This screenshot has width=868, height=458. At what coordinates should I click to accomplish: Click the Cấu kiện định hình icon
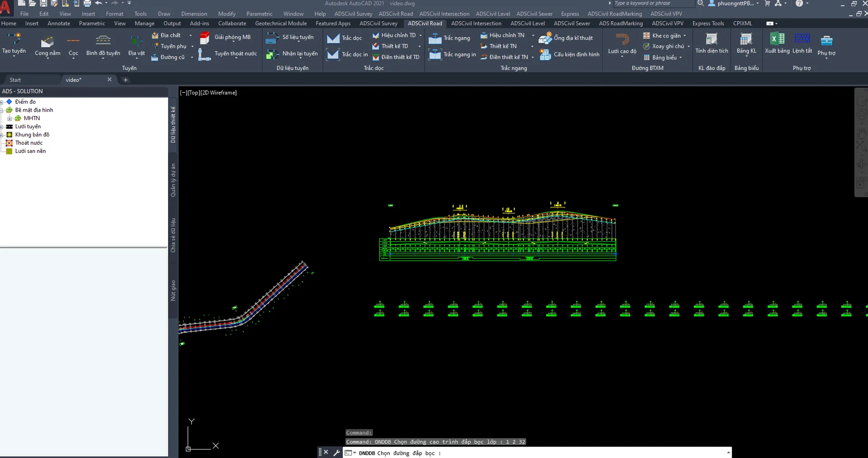pos(545,55)
